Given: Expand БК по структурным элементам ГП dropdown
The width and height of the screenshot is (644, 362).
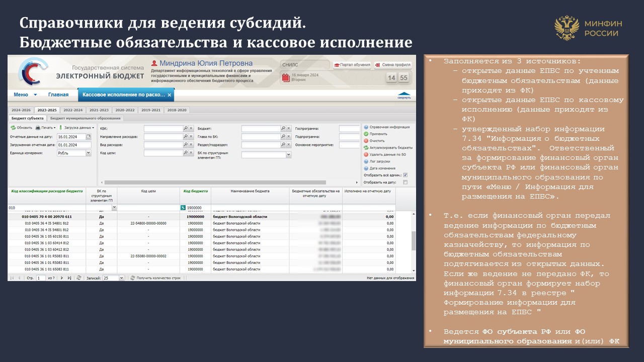Looking at the screenshot, I should click(288, 155).
